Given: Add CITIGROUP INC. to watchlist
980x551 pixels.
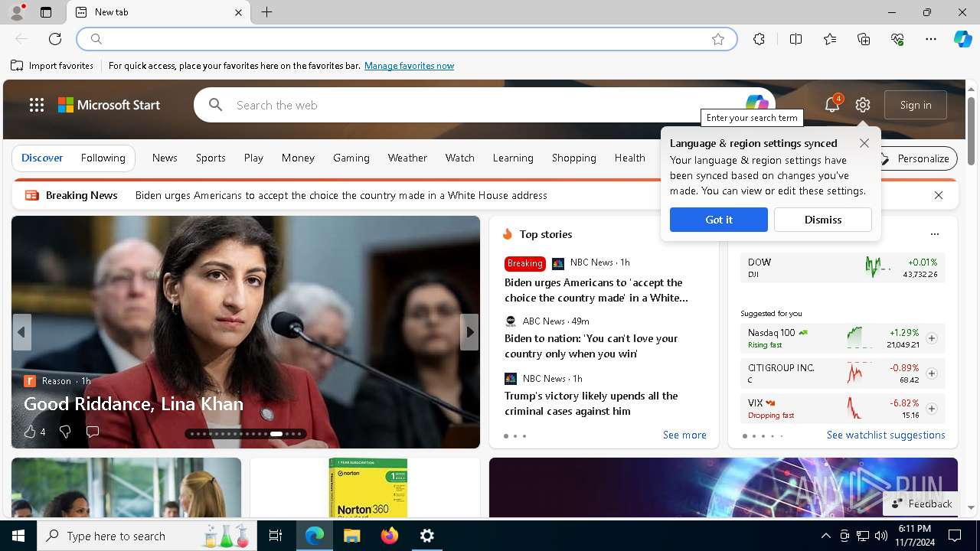Looking at the screenshot, I should [x=932, y=373].
